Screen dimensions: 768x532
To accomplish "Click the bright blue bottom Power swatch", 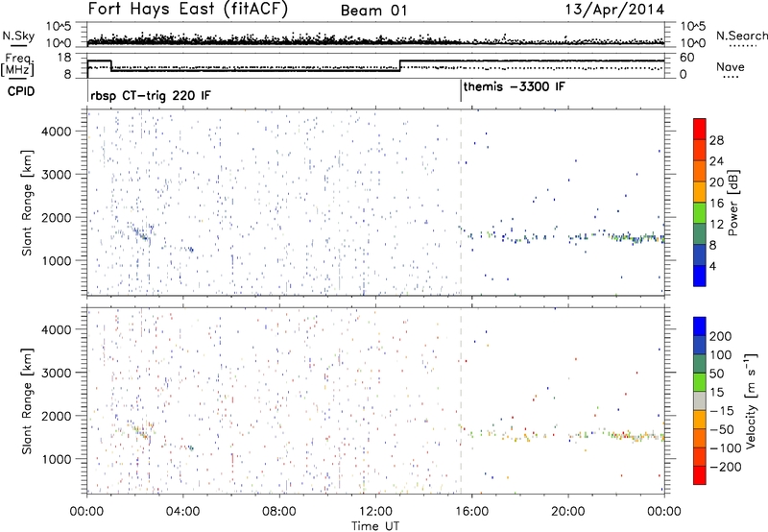I will point(700,276).
